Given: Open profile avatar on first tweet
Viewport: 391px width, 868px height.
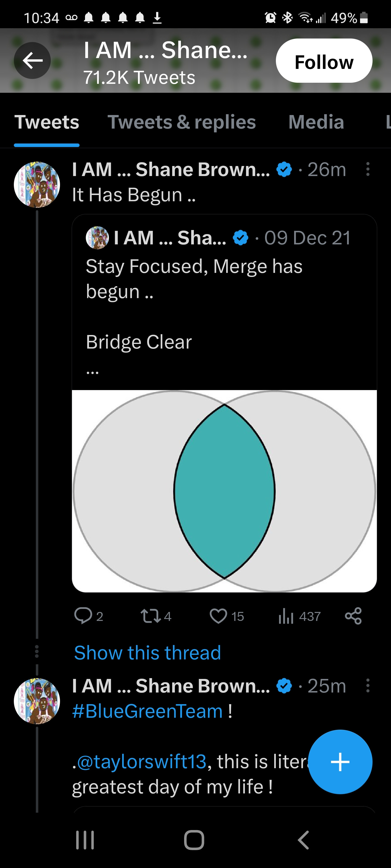Looking at the screenshot, I should pyautogui.click(x=37, y=185).
